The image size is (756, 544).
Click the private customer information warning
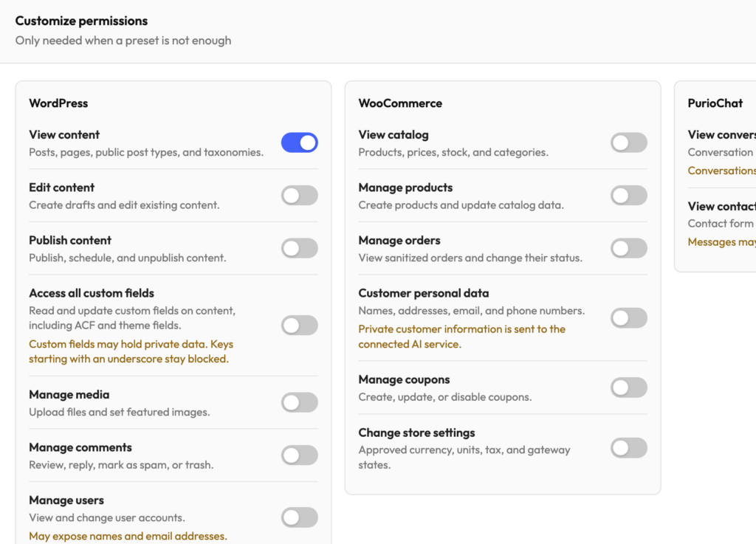[x=462, y=337]
